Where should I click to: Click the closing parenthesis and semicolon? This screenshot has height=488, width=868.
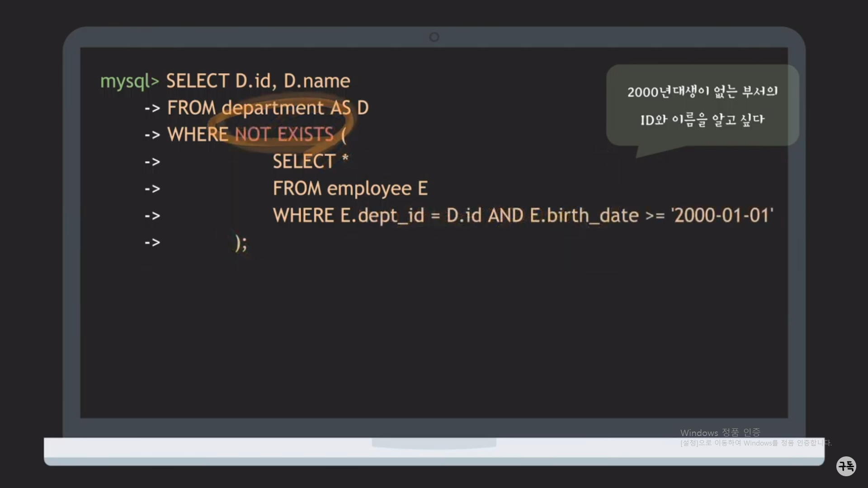241,243
